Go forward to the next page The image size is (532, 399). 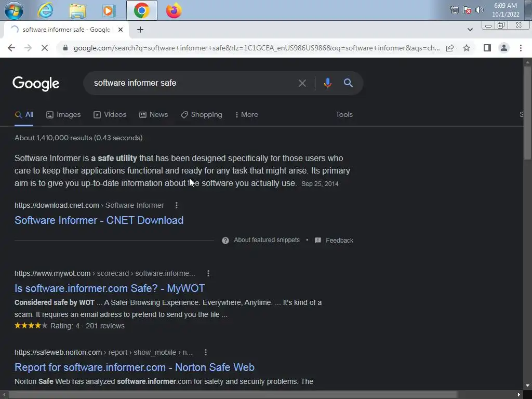click(x=28, y=48)
